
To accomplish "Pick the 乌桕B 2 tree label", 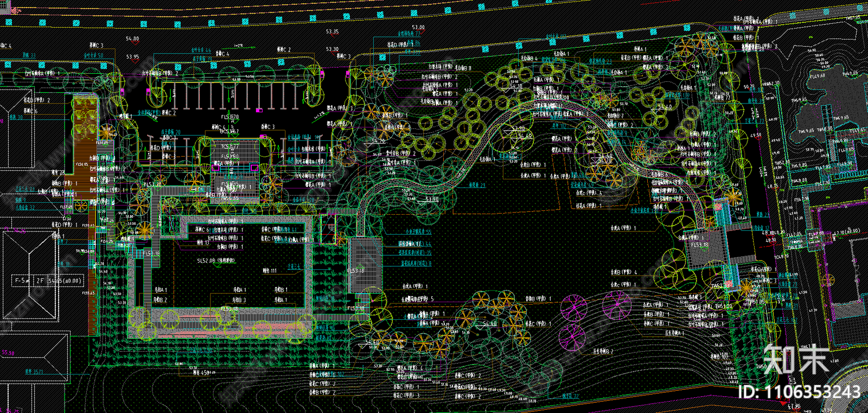I will [x=160, y=300].
